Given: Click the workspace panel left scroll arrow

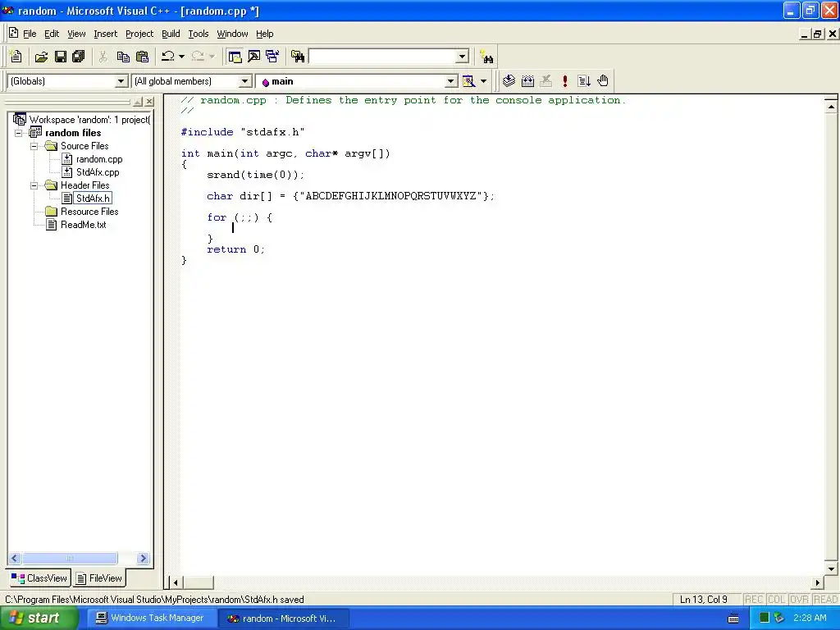Looking at the screenshot, I should (15, 558).
